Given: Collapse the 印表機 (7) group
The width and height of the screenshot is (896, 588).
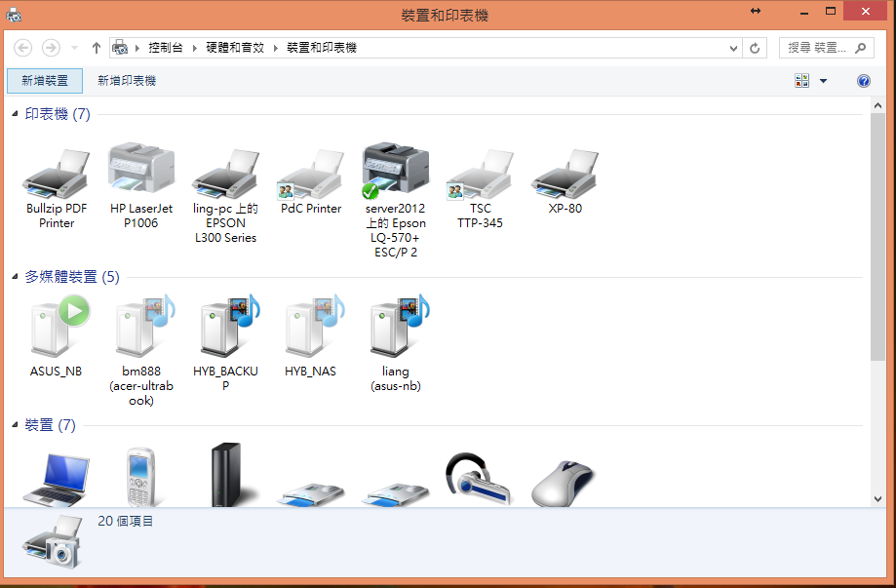Looking at the screenshot, I should pyautogui.click(x=16, y=114).
